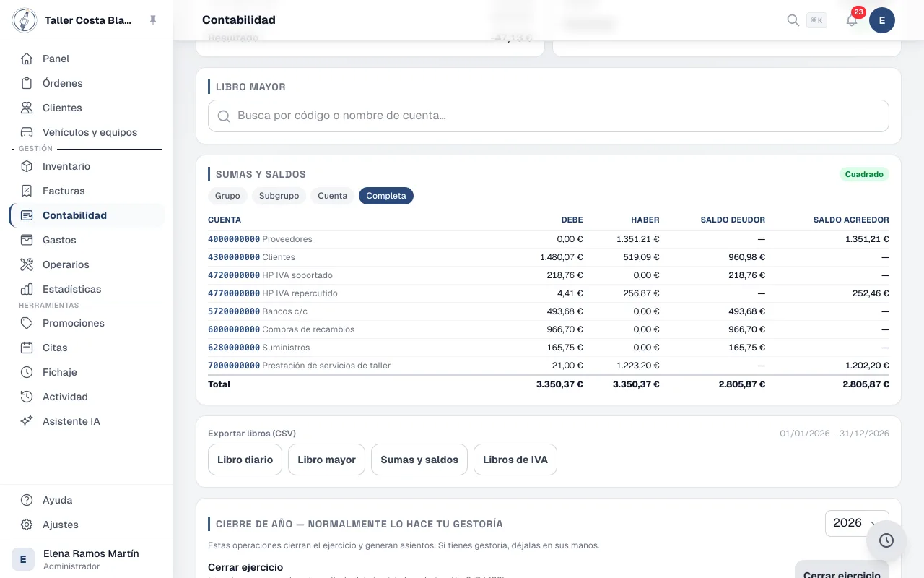Open the Facturas document icon
924x578 pixels.
(x=27, y=191)
